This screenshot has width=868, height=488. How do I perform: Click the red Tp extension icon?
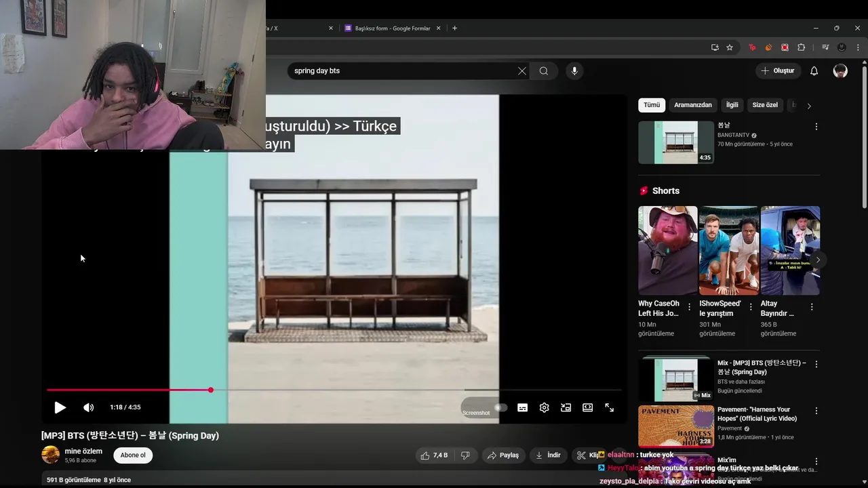752,47
